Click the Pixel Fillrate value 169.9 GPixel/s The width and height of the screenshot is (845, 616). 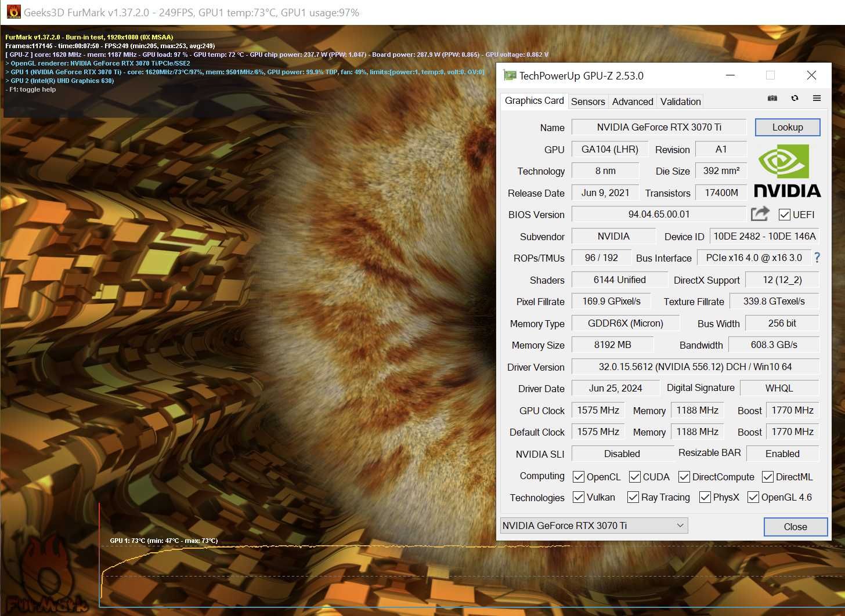pos(611,301)
